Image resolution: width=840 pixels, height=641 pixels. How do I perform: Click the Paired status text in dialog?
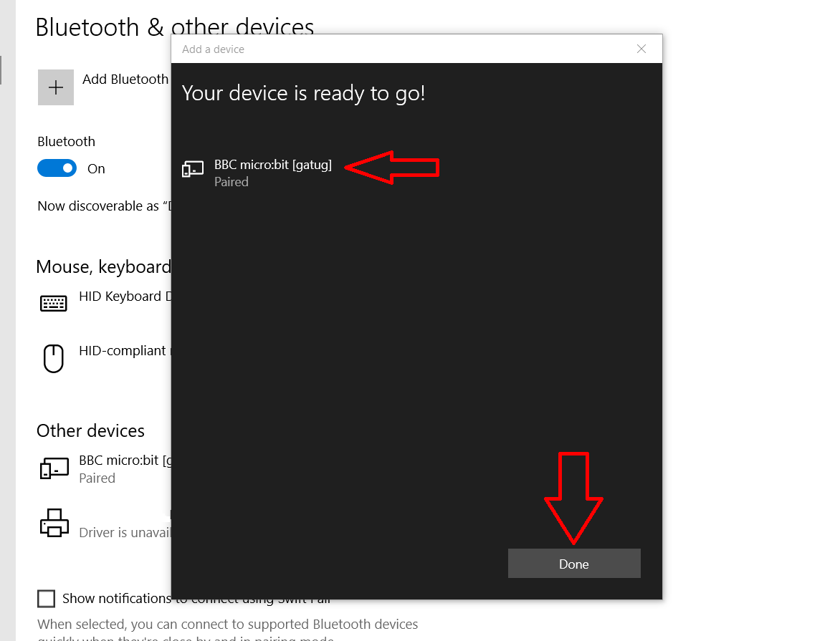pos(232,182)
